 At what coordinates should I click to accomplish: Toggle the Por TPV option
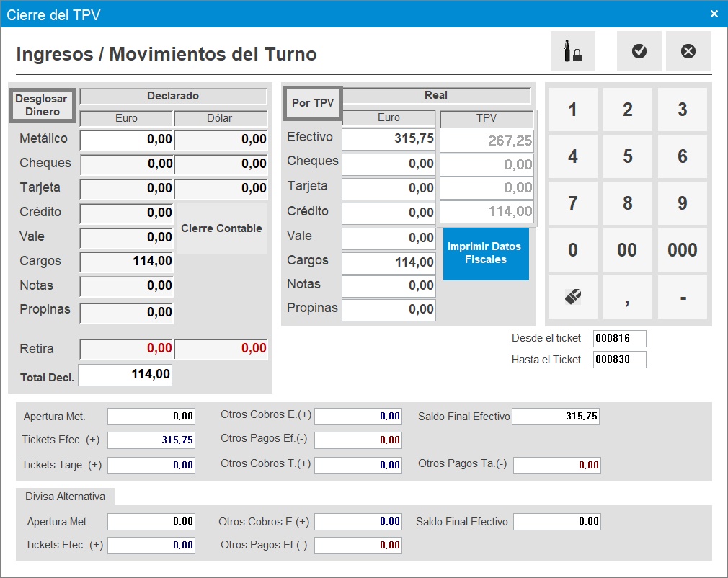312,103
